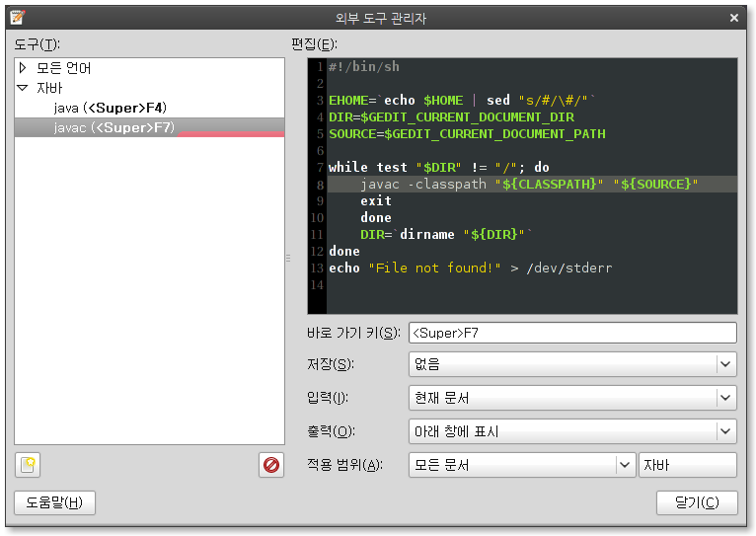Click the #!/bin/sh line in editor
The height and width of the screenshot is (536, 756).
[x=364, y=66]
